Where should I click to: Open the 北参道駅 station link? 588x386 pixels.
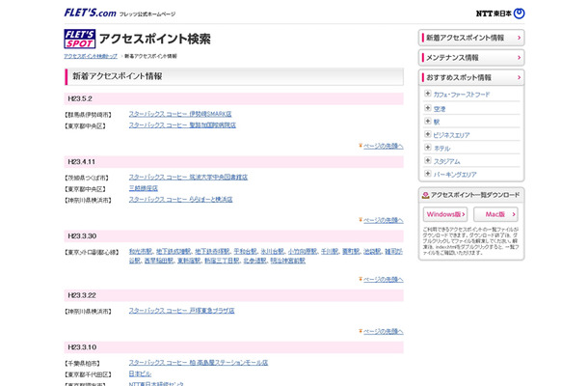254,261
